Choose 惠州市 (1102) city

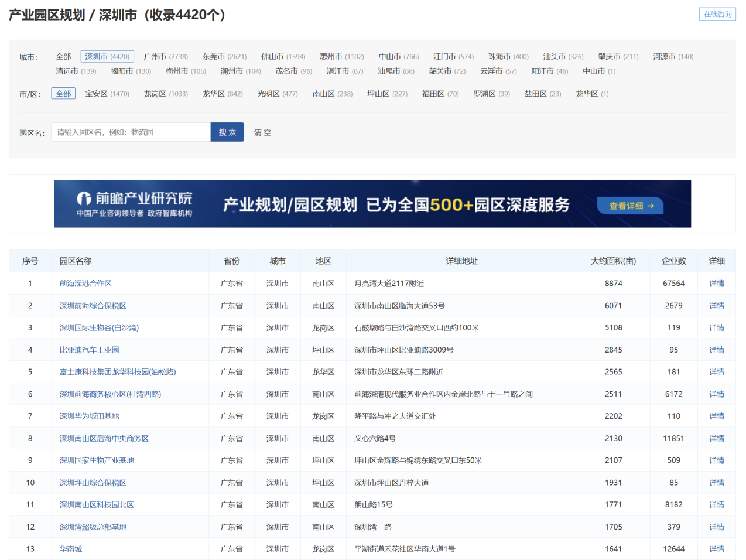coord(341,57)
